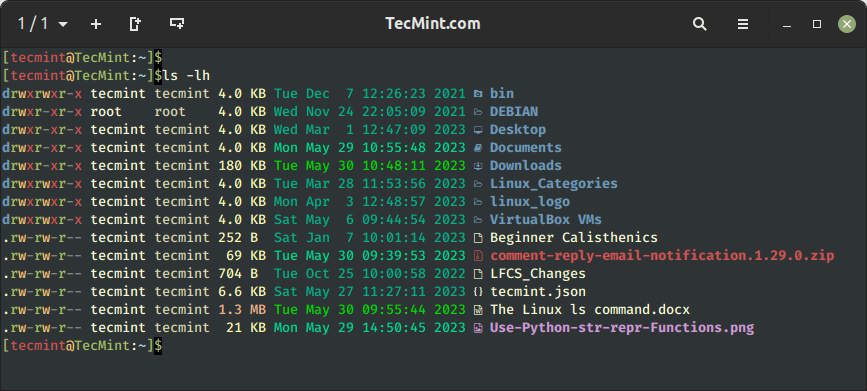Viewport: 867px width, 391px height.
Task: Click the Linux_Categories directory name
Action: click(x=553, y=184)
